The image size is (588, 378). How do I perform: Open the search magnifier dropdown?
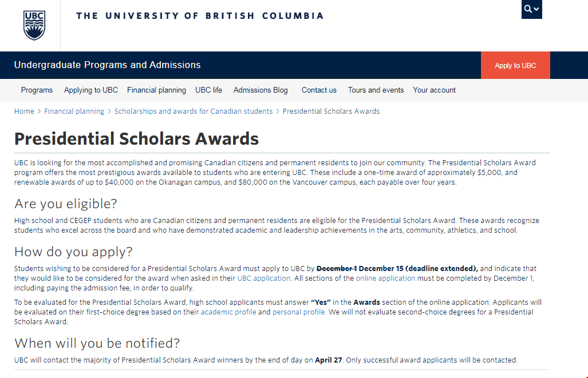(x=531, y=9)
